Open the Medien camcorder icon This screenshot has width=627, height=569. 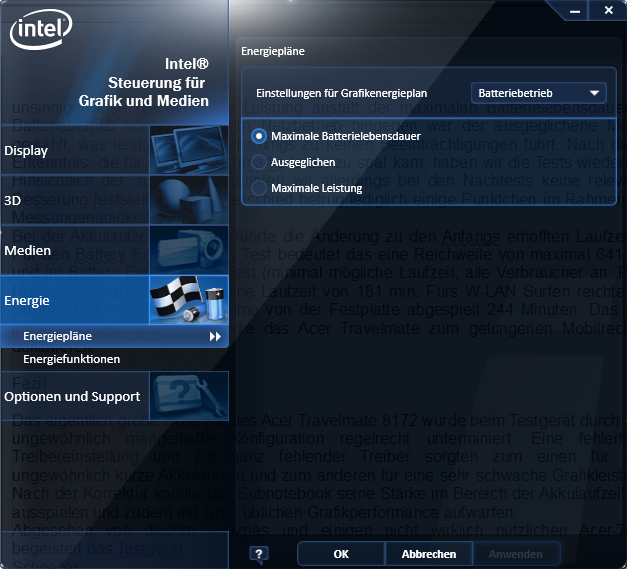click(x=189, y=250)
